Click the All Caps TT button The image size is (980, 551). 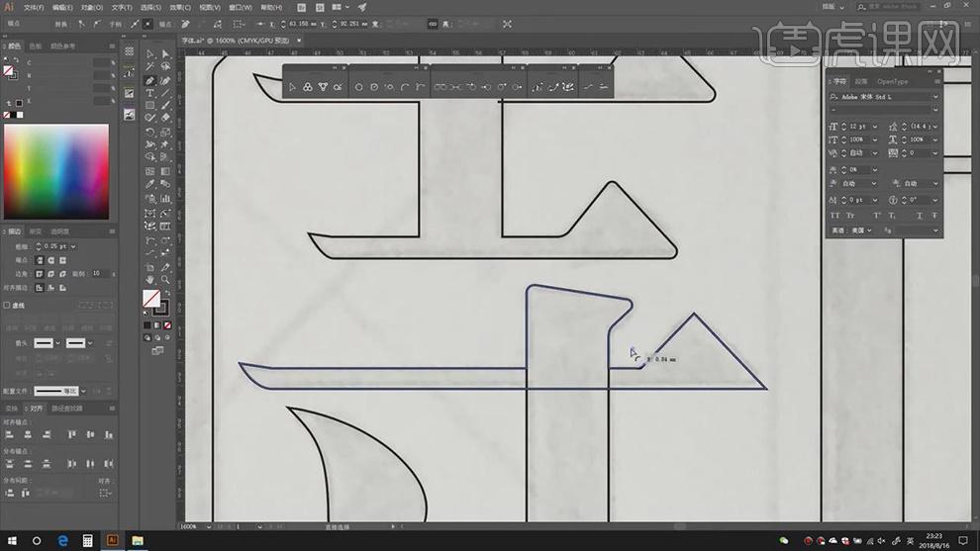coord(835,216)
